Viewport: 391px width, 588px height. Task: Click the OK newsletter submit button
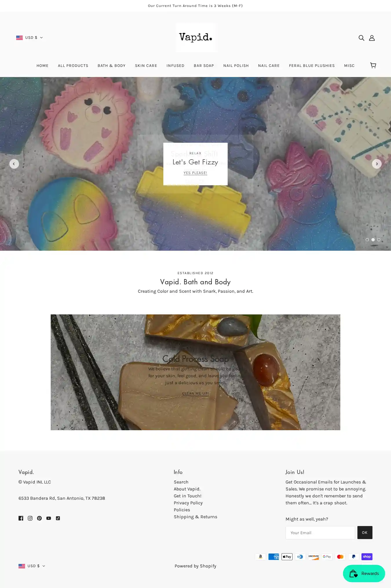(x=365, y=533)
